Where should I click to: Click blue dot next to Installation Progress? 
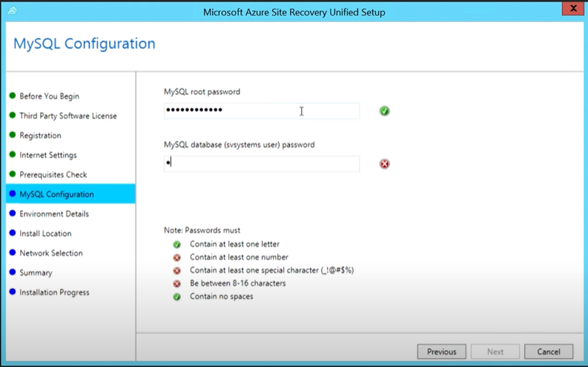(13, 291)
